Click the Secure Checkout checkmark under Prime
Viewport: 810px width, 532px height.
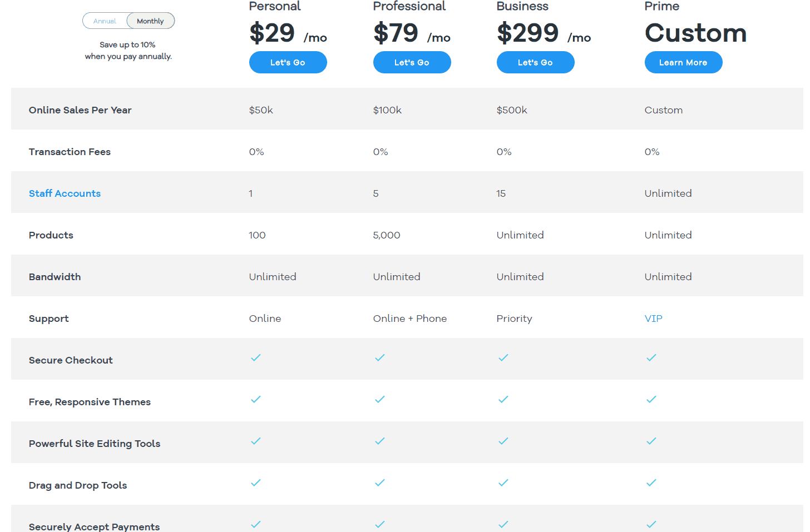click(x=651, y=358)
